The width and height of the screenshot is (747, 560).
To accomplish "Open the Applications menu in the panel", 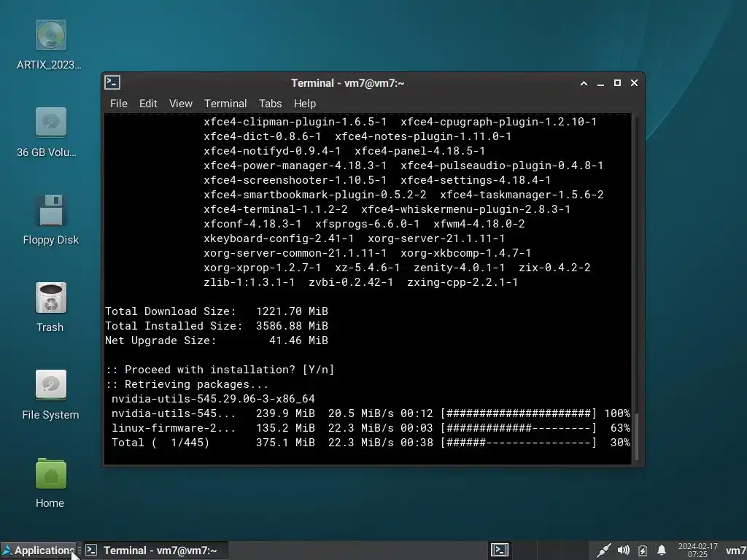I will (x=38, y=551).
